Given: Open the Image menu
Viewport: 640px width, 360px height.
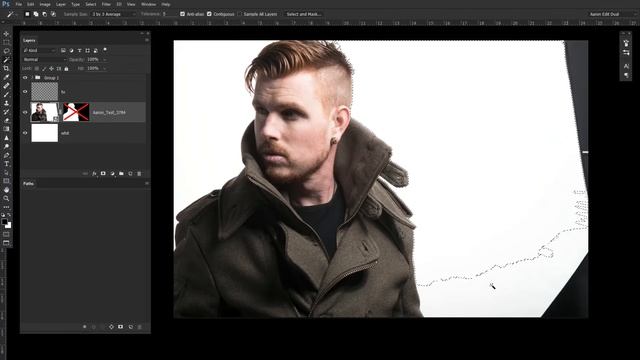Looking at the screenshot, I should (45, 4).
